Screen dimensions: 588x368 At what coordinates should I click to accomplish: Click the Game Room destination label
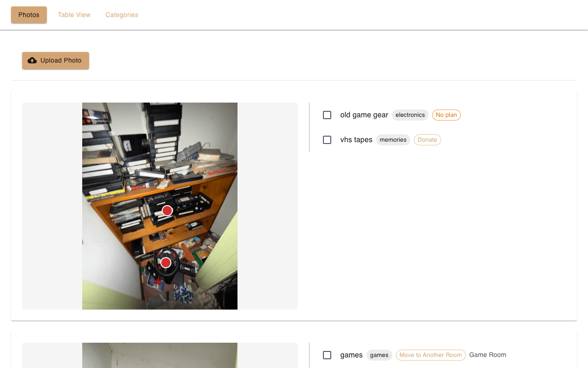(x=488, y=355)
